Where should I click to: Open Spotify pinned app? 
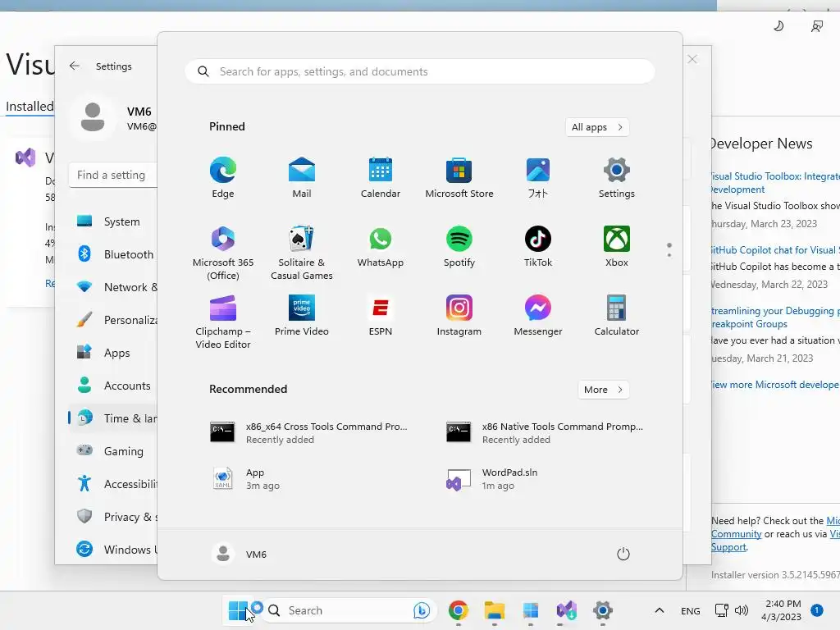[459, 246]
